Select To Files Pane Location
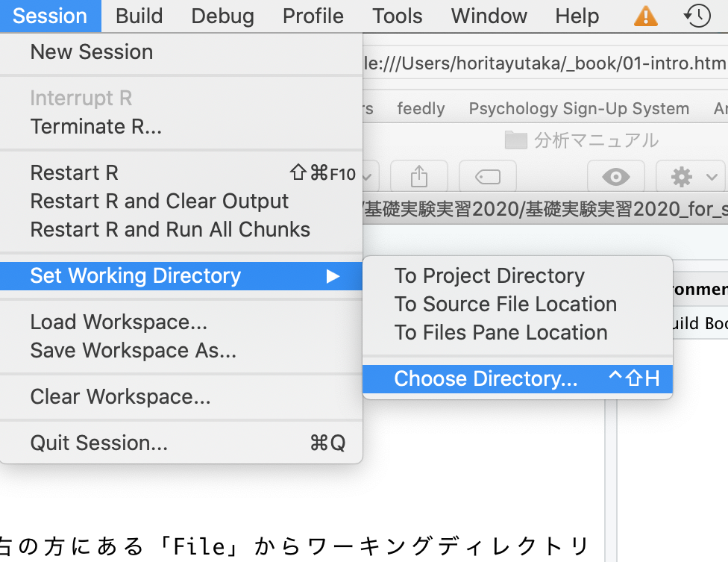This screenshot has height=562, width=728. tap(501, 333)
